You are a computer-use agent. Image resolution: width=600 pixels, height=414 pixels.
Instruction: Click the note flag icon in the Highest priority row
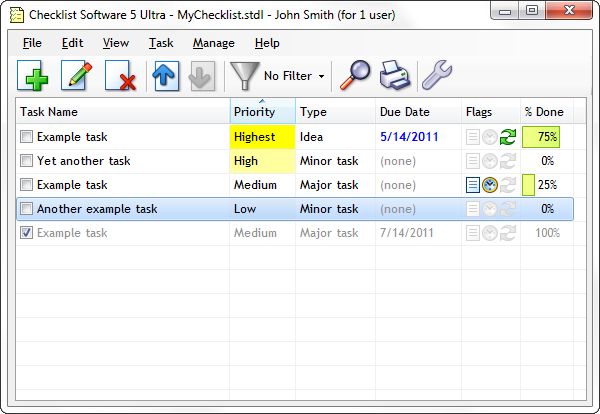pyautogui.click(x=473, y=137)
